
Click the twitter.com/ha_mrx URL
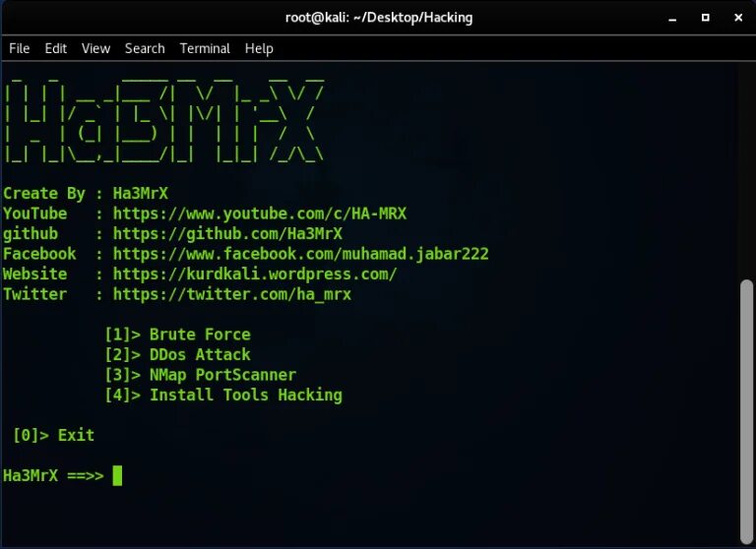pyautogui.click(x=232, y=294)
